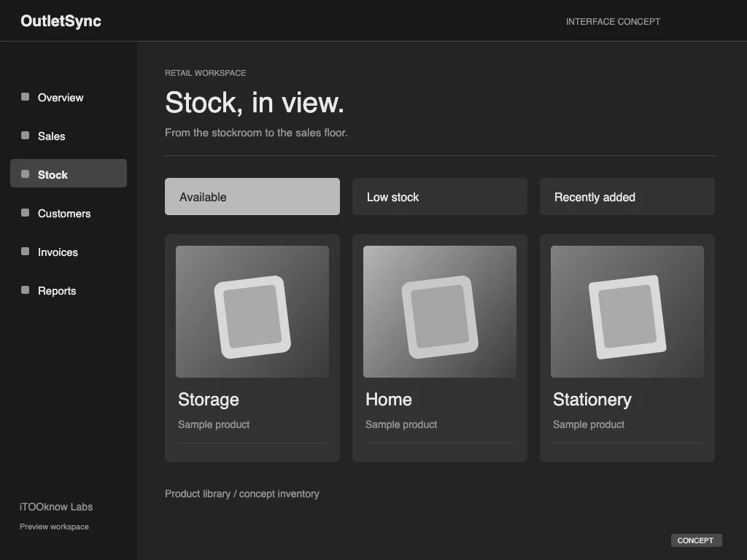Show the Recently added tab
The height and width of the screenshot is (560, 747).
click(x=627, y=197)
